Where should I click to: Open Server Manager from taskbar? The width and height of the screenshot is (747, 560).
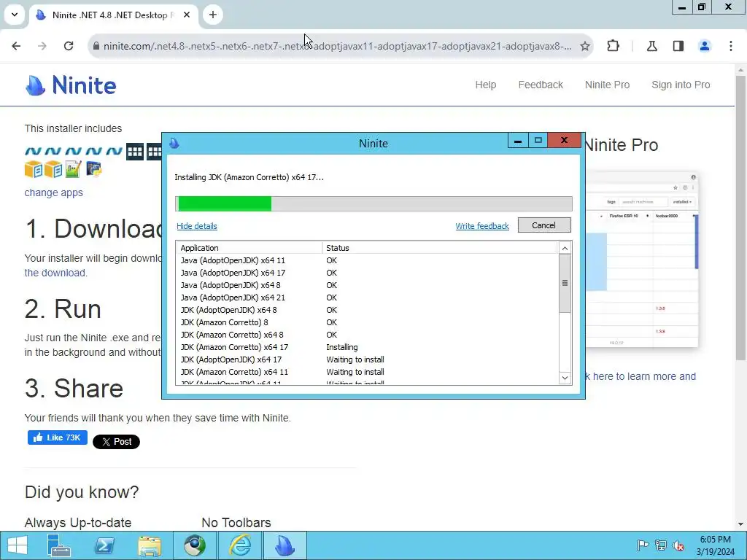coord(59,545)
